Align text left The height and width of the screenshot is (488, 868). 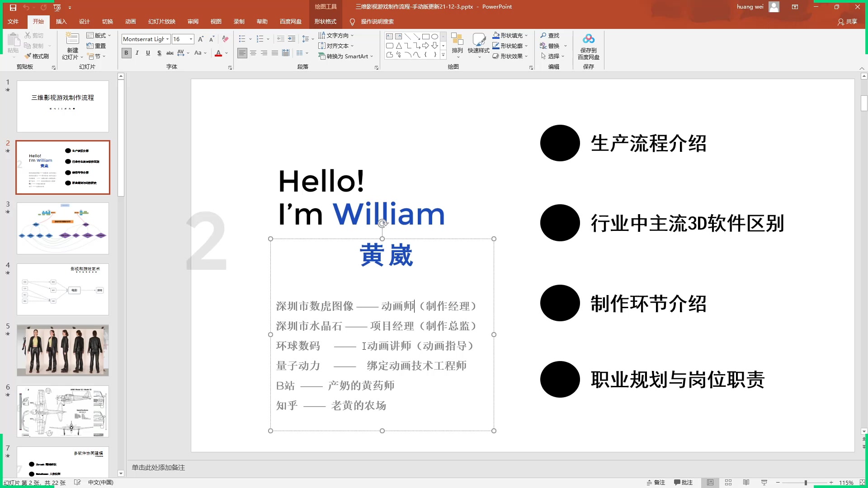pyautogui.click(x=242, y=53)
